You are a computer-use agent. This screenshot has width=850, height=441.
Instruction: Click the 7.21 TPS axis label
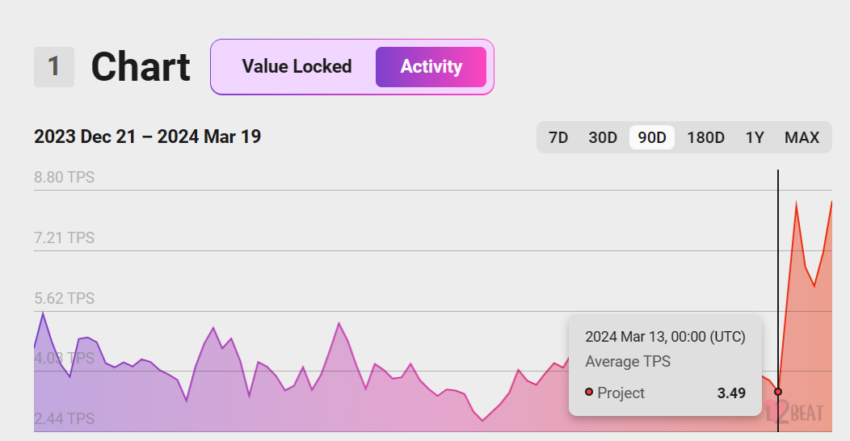click(x=64, y=237)
